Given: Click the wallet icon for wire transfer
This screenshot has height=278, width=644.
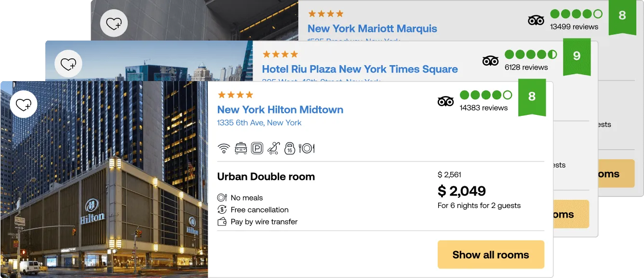Looking at the screenshot, I should click(222, 222).
